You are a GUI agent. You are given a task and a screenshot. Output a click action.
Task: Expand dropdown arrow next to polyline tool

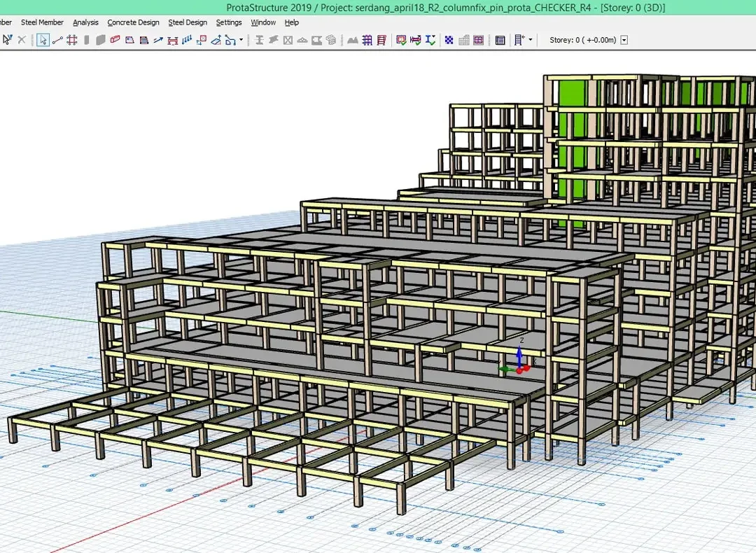241,39
